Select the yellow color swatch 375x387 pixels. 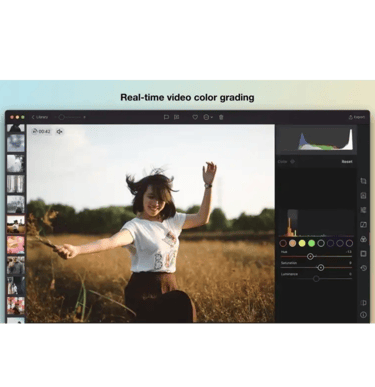pos(302,243)
